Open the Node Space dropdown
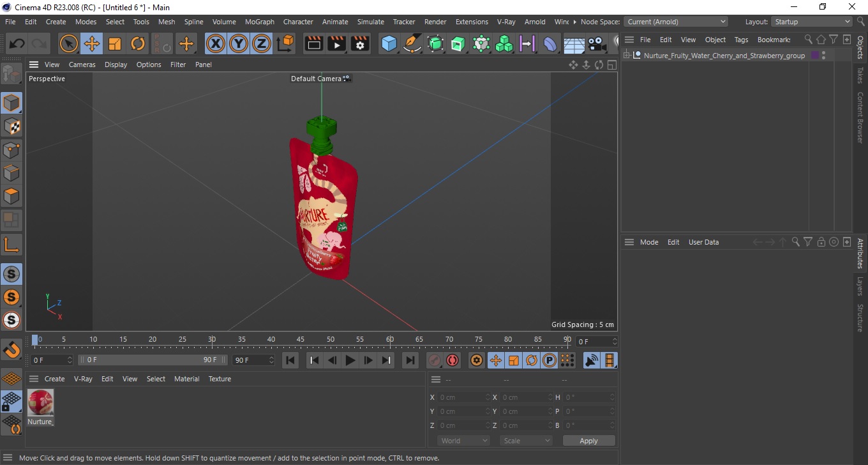The image size is (868, 465). (x=675, y=22)
